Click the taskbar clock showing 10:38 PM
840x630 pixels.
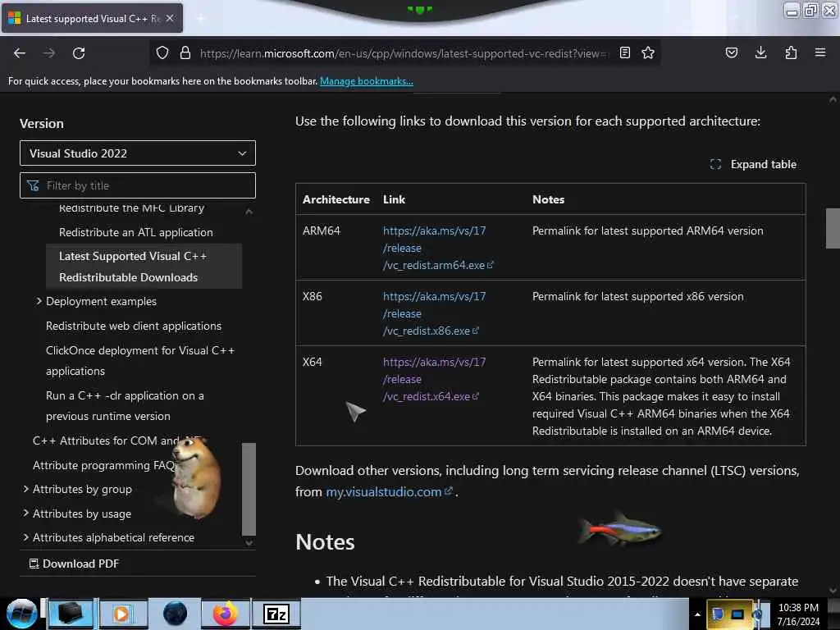tap(798, 614)
